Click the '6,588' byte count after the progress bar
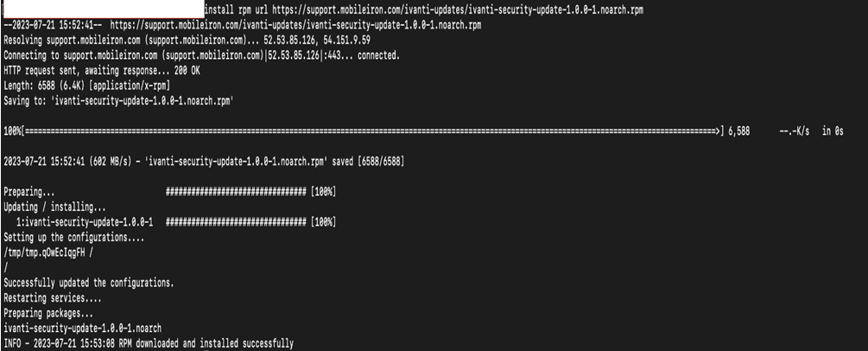 click(x=739, y=131)
